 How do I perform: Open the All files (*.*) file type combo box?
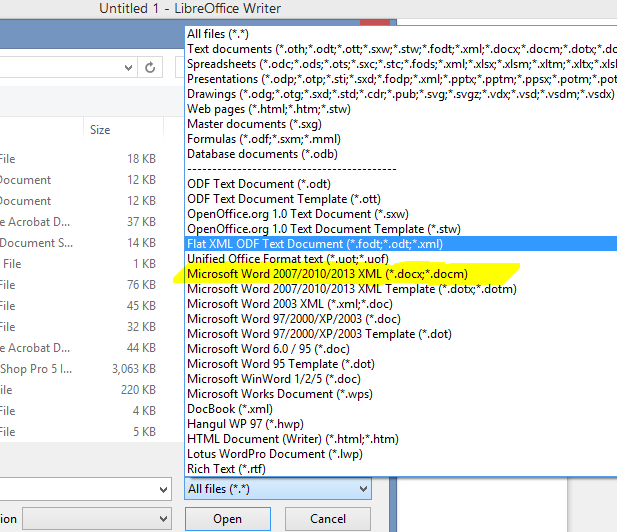pos(278,489)
